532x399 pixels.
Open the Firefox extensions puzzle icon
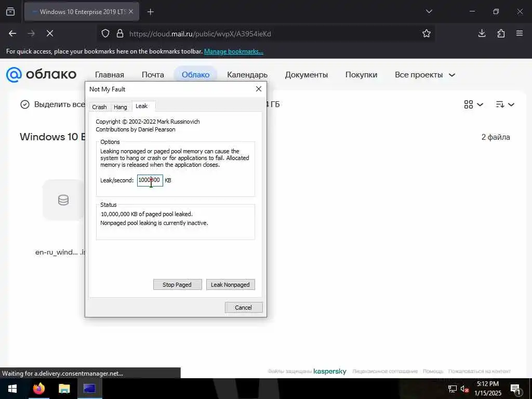pyautogui.click(x=501, y=33)
